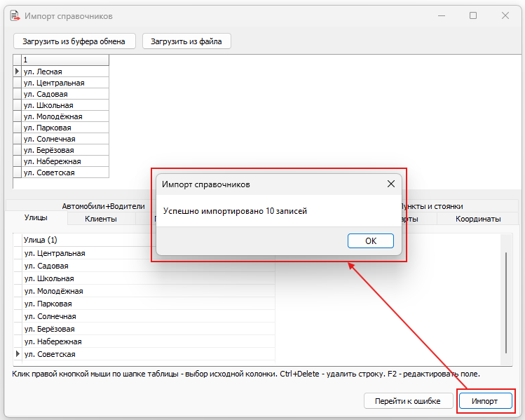This screenshot has height=420, width=525.
Task: Open the 'Автомобили+Водители' tab
Action: click(x=103, y=206)
